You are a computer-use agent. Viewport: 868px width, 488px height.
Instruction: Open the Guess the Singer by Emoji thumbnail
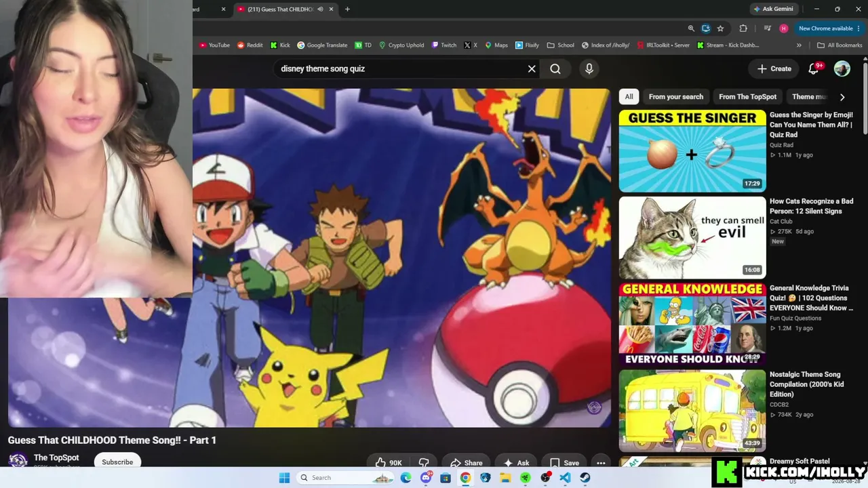coord(692,151)
